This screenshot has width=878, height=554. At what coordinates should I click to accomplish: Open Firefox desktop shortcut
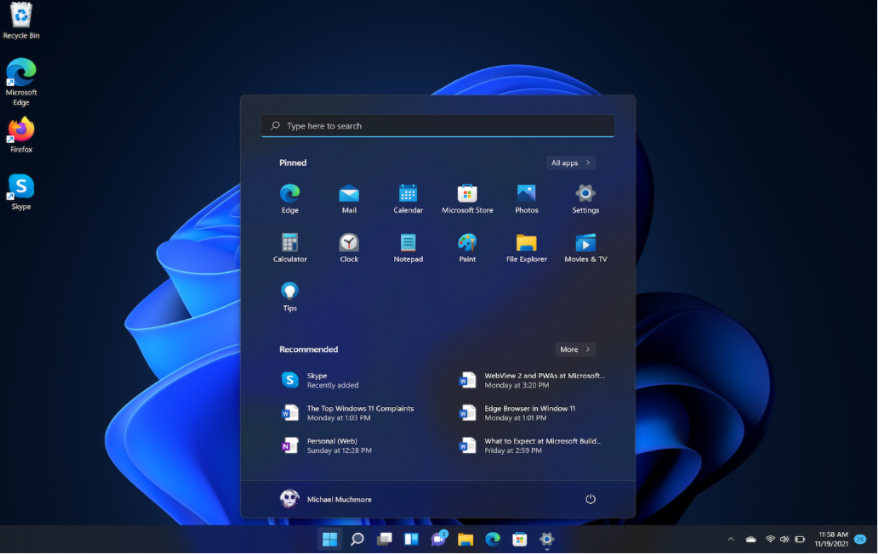tap(21, 132)
